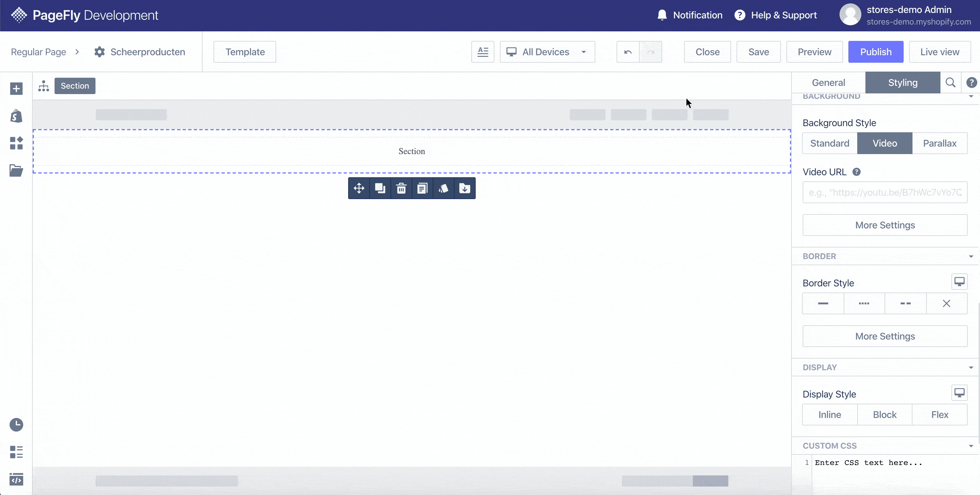
Task: Click the Section breadcrumb tag
Action: 75,86
